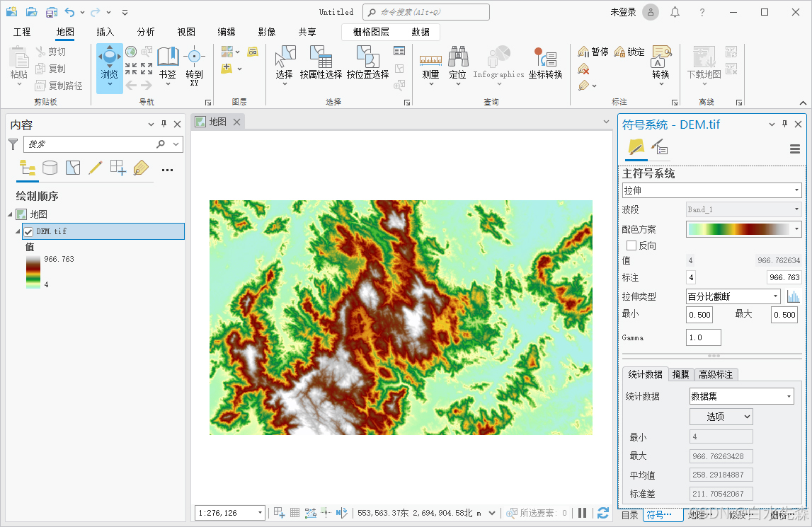Image resolution: width=812 pixels, height=527 pixels.
Task: Open the symbology panel hamburger menu
Action: [x=795, y=149]
